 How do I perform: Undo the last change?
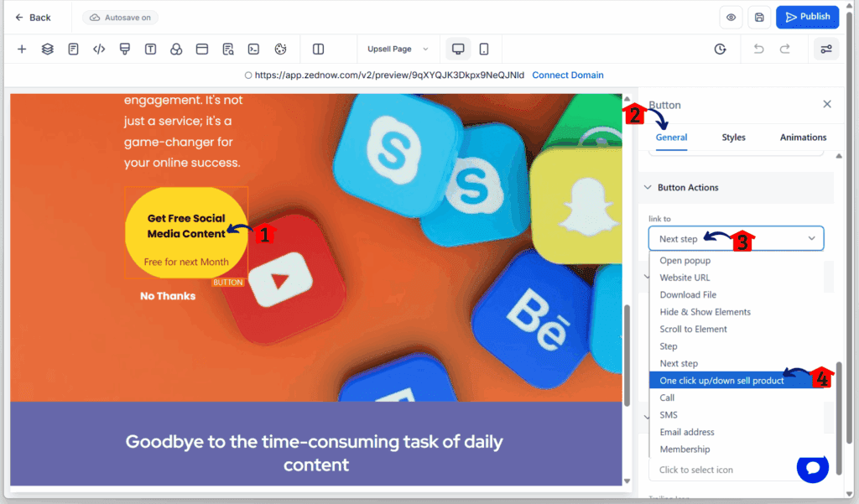(758, 49)
